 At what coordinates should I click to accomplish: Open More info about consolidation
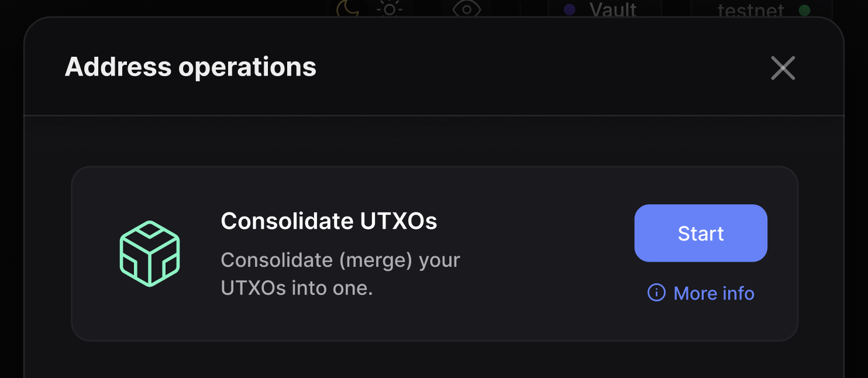714,293
